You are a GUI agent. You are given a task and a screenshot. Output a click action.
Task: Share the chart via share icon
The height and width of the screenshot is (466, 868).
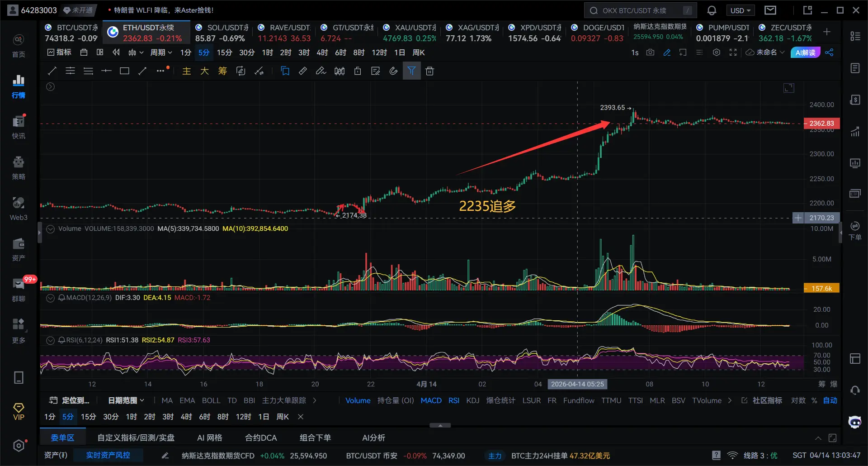829,52
